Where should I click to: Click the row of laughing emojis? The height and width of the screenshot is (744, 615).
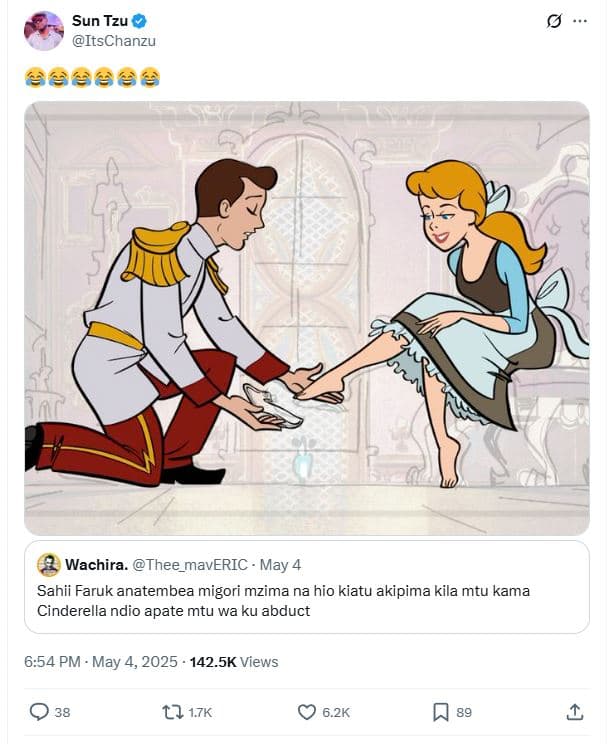[92, 77]
